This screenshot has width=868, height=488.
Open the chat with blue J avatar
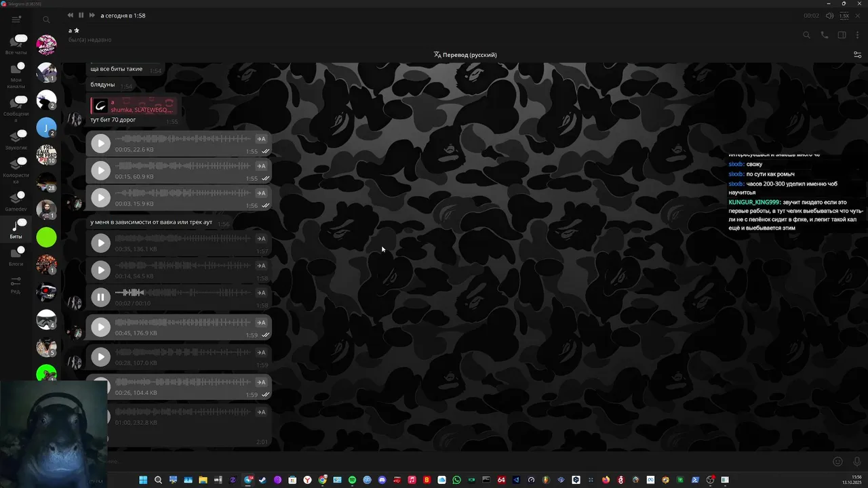coord(46,127)
